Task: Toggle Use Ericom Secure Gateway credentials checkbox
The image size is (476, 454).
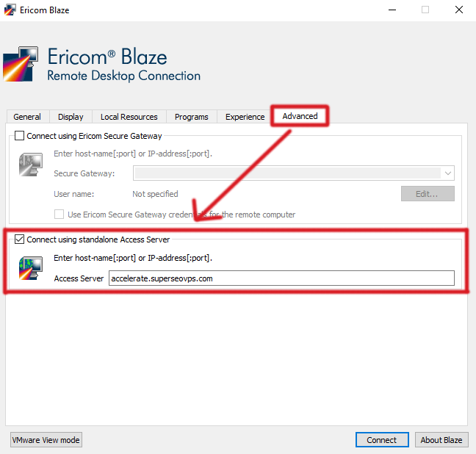Action: pos(59,215)
